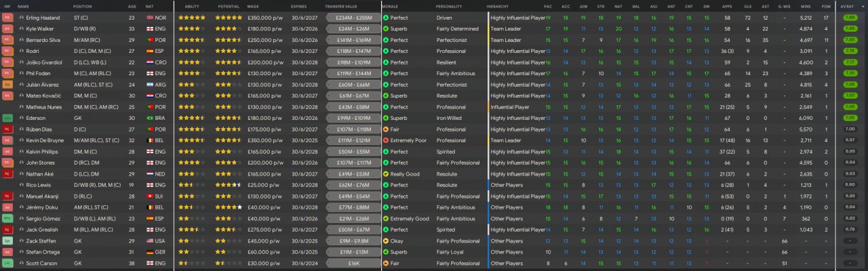Image resolution: width=868 pixels, height=271 pixels.
Task: Click Scott Carson's £16K transfer value
Action: coord(353,264)
